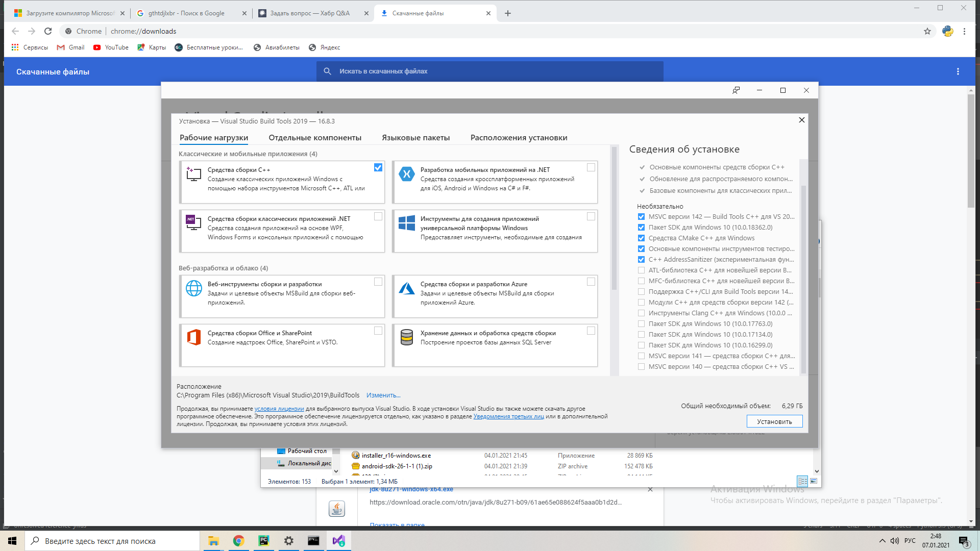Open PyCharm from the taskbar
Screen dimensions: 980x551
(x=263, y=541)
